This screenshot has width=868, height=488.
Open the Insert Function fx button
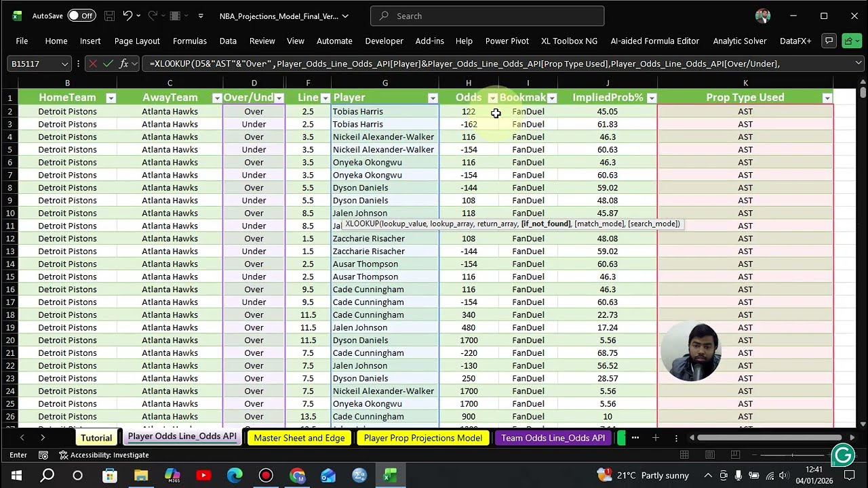pos(123,64)
